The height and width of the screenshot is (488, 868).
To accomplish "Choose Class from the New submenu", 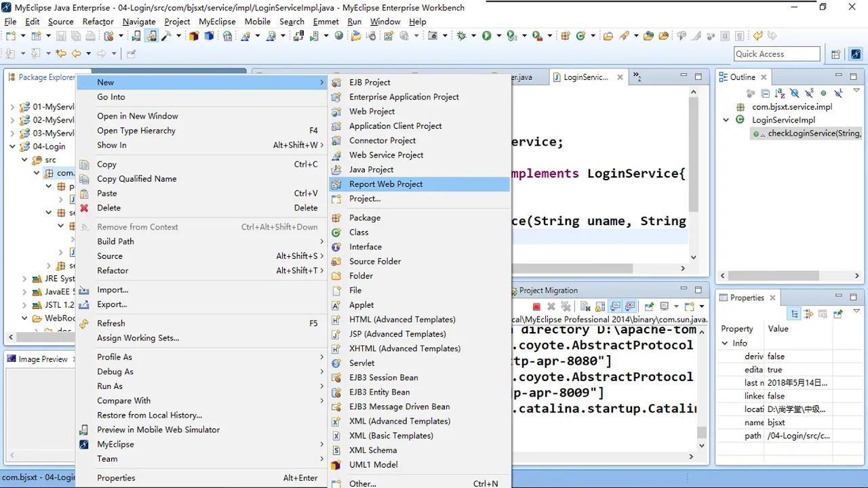I will [420, 232].
